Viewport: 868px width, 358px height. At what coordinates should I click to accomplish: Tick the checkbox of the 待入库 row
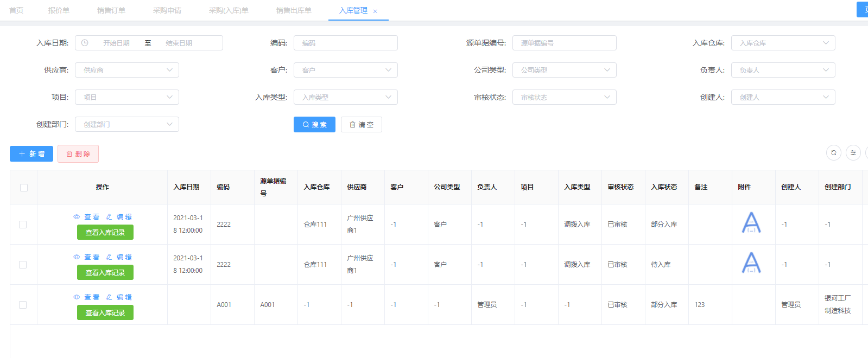(23, 265)
